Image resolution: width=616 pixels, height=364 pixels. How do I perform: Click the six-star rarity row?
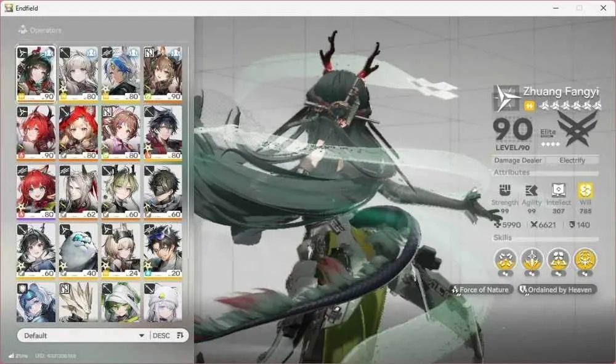pyautogui.click(x=569, y=105)
